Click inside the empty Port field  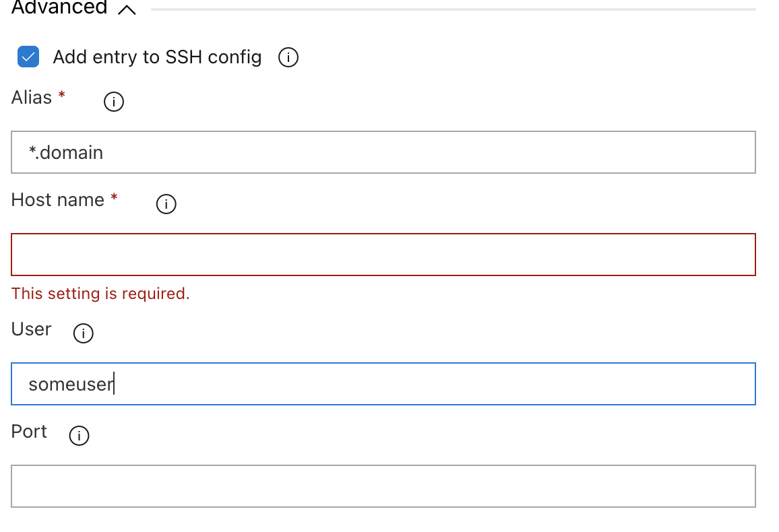383,486
